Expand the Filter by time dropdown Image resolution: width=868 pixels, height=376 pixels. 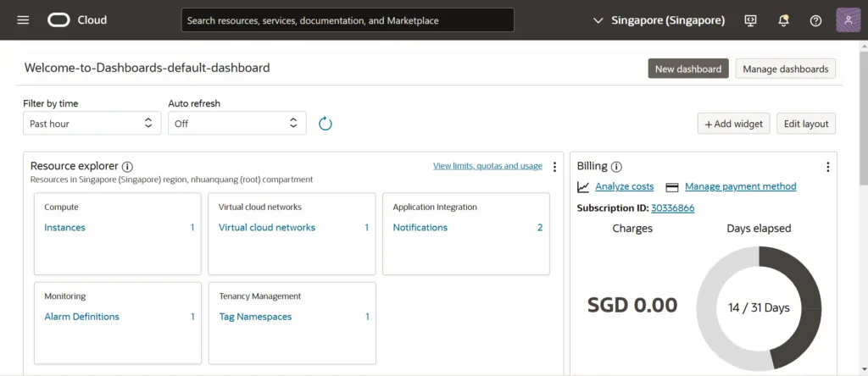92,124
